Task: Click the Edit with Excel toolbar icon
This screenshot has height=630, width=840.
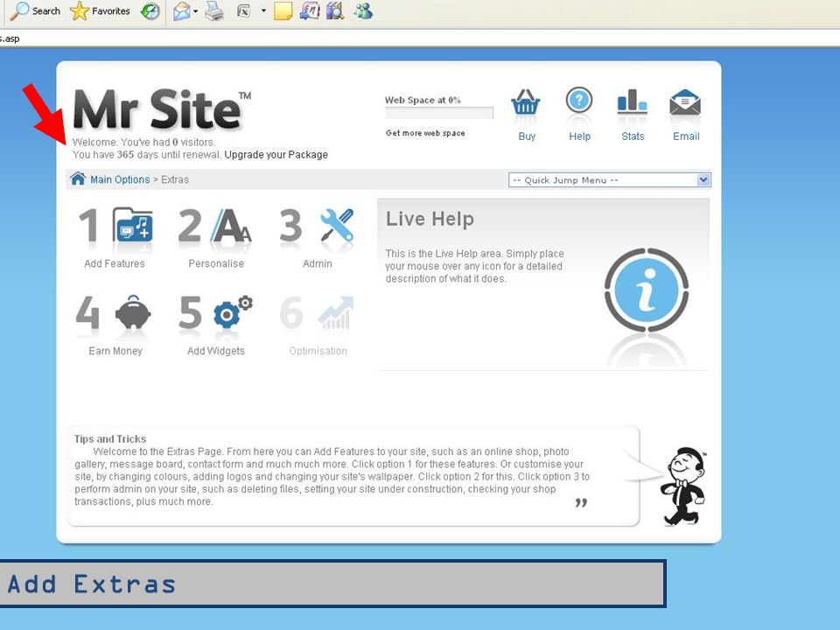Action: (x=244, y=11)
